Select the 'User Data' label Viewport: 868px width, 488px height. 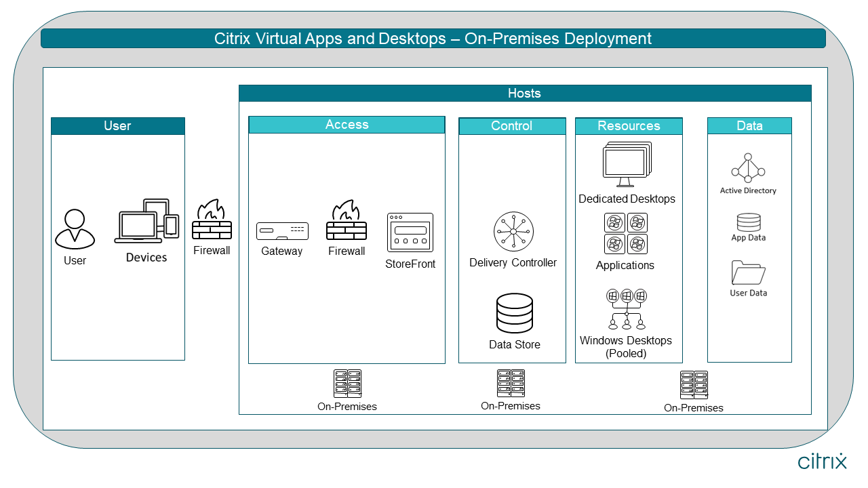(749, 293)
